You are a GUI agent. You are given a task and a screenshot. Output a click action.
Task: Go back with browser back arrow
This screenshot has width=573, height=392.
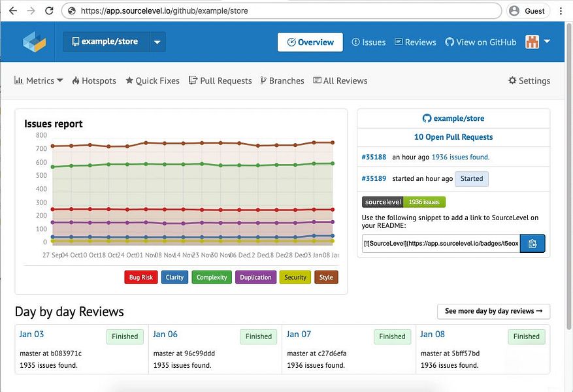(13, 11)
